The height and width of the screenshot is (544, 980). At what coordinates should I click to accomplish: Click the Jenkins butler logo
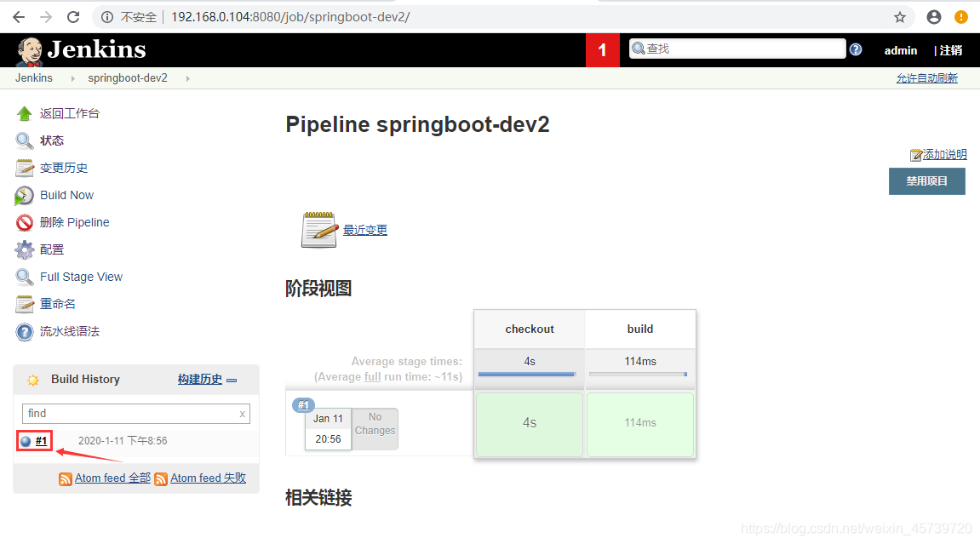(x=29, y=51)
